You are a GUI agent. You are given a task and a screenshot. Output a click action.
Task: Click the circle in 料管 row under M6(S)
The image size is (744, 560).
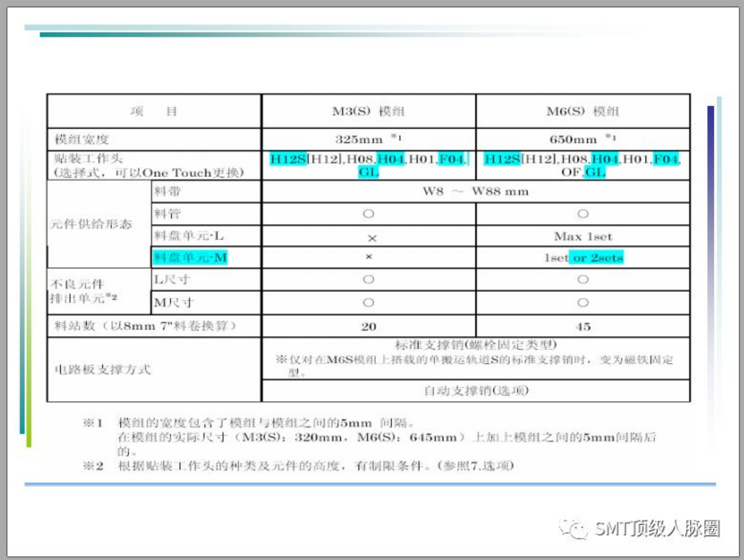583,214
